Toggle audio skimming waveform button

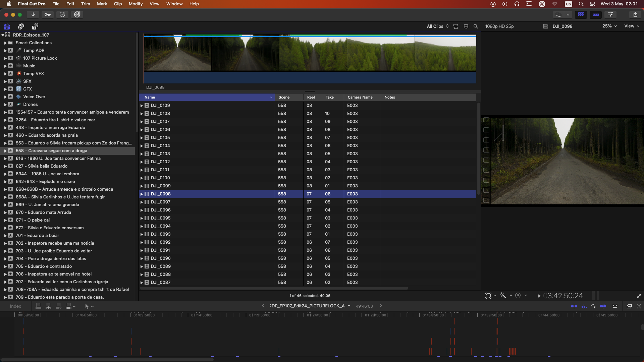pos(584,306)
